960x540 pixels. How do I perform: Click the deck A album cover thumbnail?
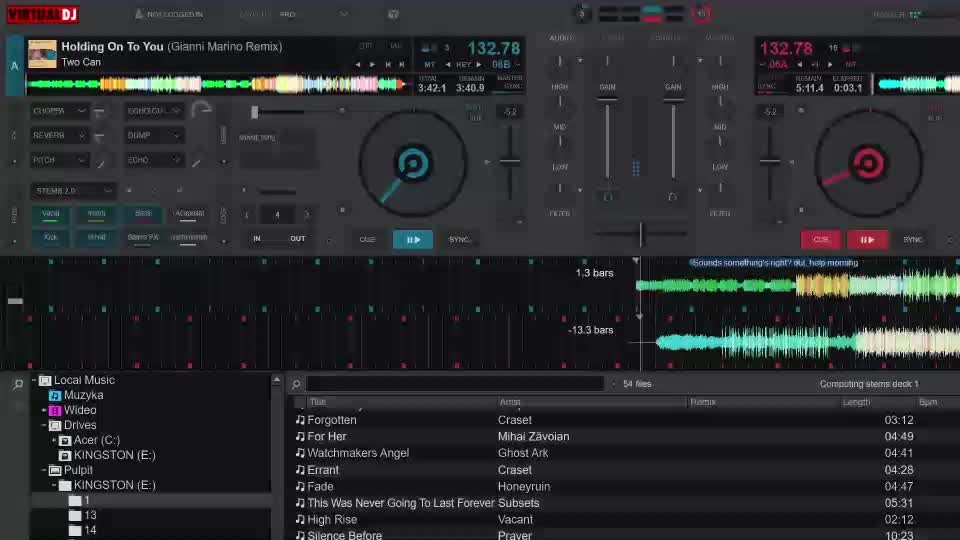point(42,54)
